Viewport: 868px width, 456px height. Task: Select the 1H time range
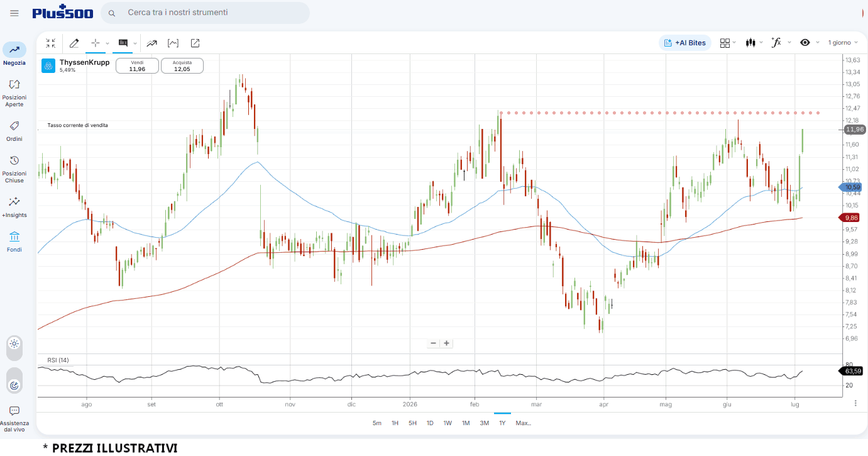point(395,423)
